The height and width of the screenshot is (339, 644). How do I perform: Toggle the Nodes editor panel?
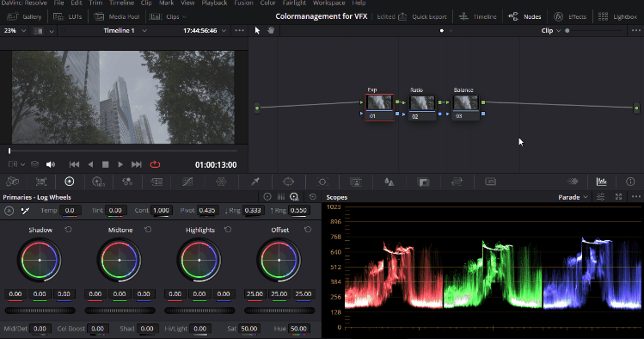coord(524,17)
